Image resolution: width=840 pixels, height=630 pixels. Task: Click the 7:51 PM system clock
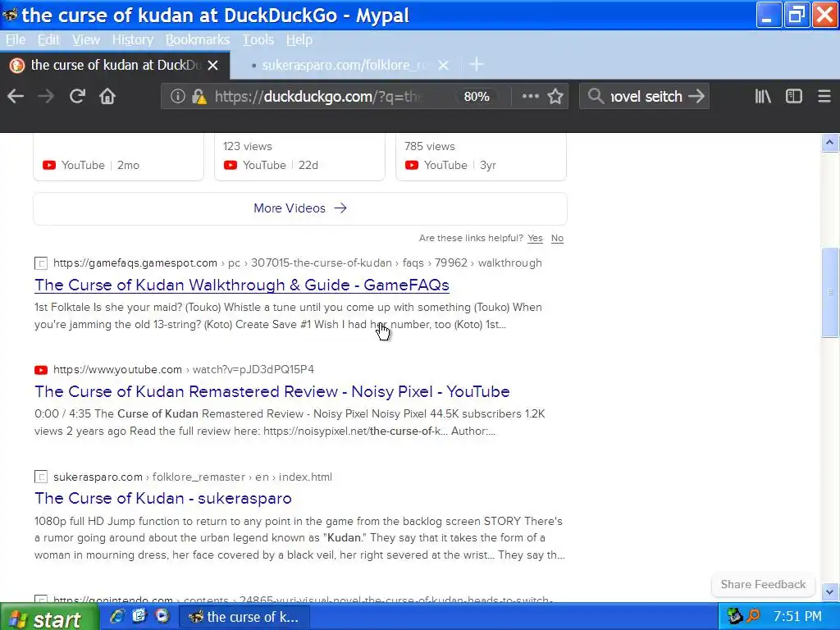tap(797, 617)
